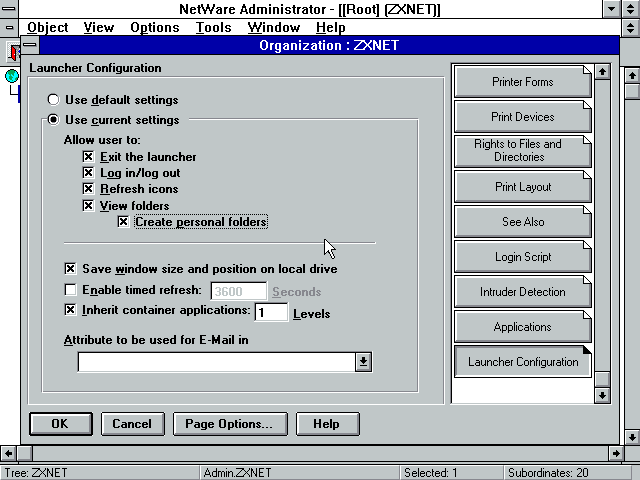Open Organization dialog control menu box
This screenshot has width=640, height=480.
(30, 45)
